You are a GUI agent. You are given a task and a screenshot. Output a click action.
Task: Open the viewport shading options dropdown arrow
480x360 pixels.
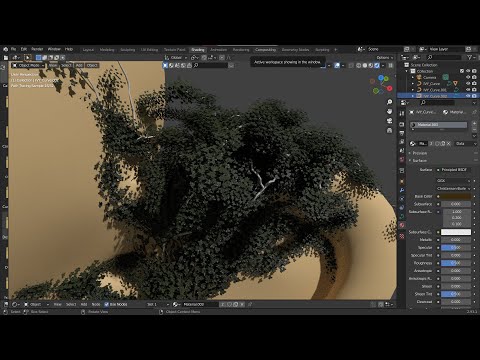pos(383,65)
